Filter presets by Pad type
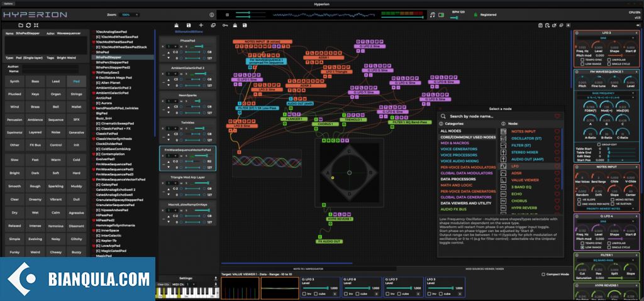The width and height of the screenshot is (644, 301). (76, 81)
